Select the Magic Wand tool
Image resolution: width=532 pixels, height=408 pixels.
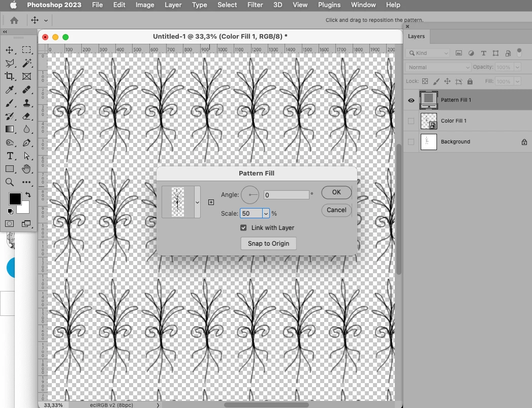(26, 63)
